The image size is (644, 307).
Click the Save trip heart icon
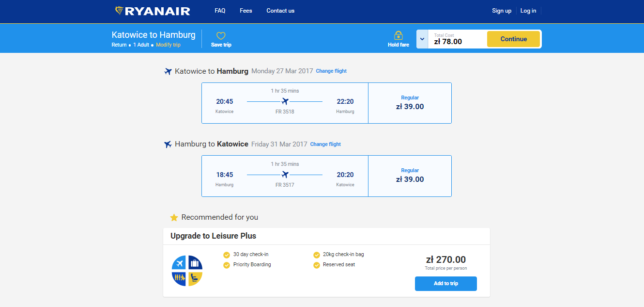point(221,36)
